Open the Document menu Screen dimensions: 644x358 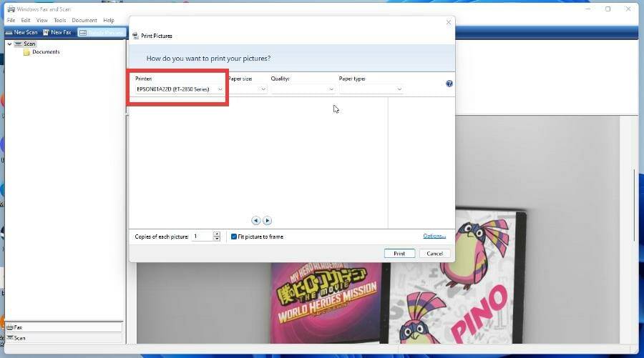(x=84, y=20)
